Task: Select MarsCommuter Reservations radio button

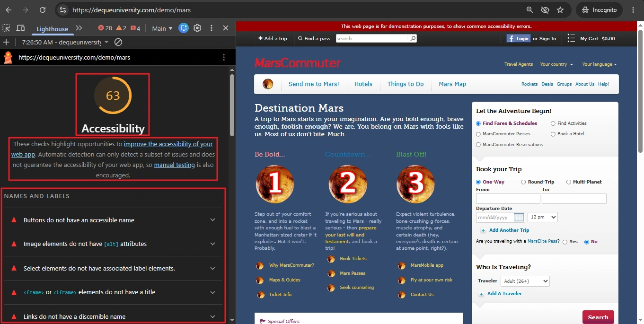Action: pyautogui.click(x=478, y=145)
